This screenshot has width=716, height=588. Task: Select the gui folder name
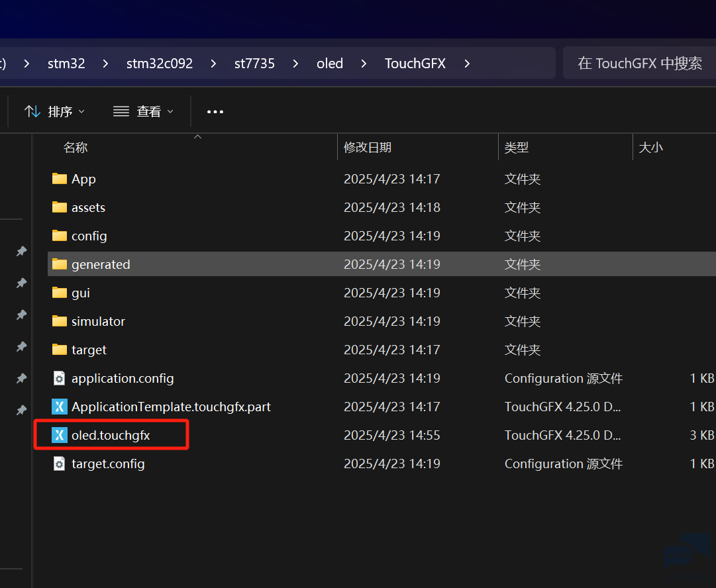pos(80,293)
